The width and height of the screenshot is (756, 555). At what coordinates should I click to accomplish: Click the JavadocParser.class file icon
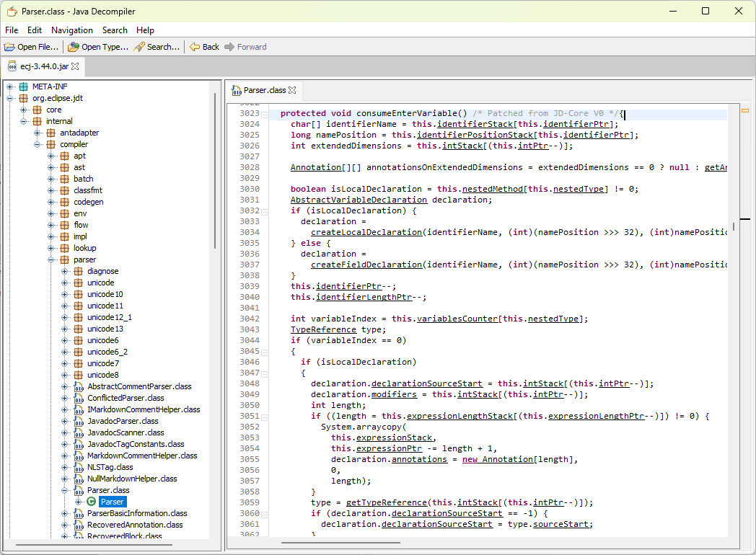[78, 421]
